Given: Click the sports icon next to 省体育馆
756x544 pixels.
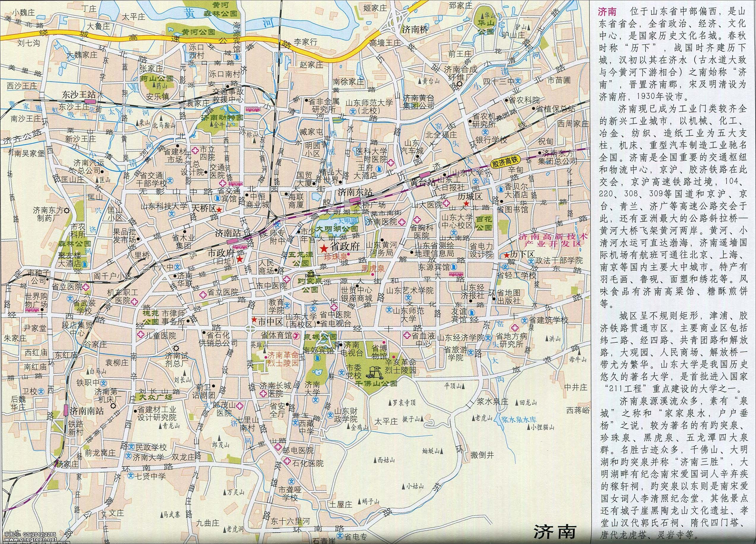Looking at the screenshot, I should [x=296, y=337].
